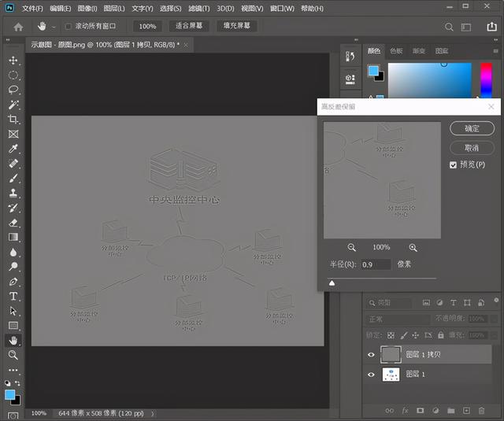Select the History Brush tool
This screenshot has width=504, height=421.
click(13, 208)
